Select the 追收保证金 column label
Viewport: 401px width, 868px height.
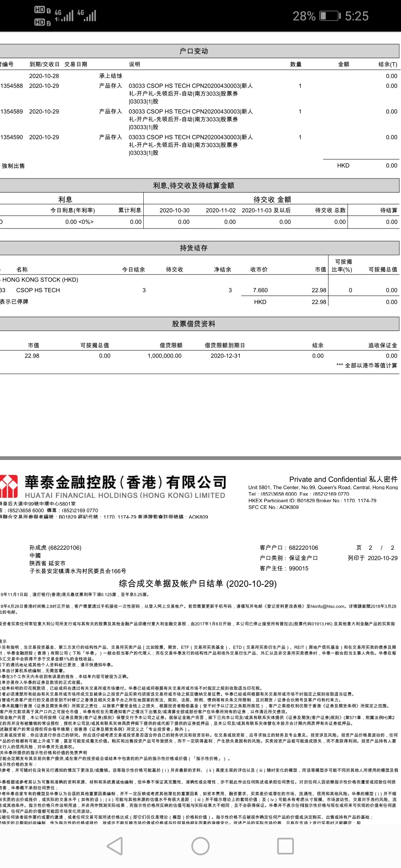382,345
